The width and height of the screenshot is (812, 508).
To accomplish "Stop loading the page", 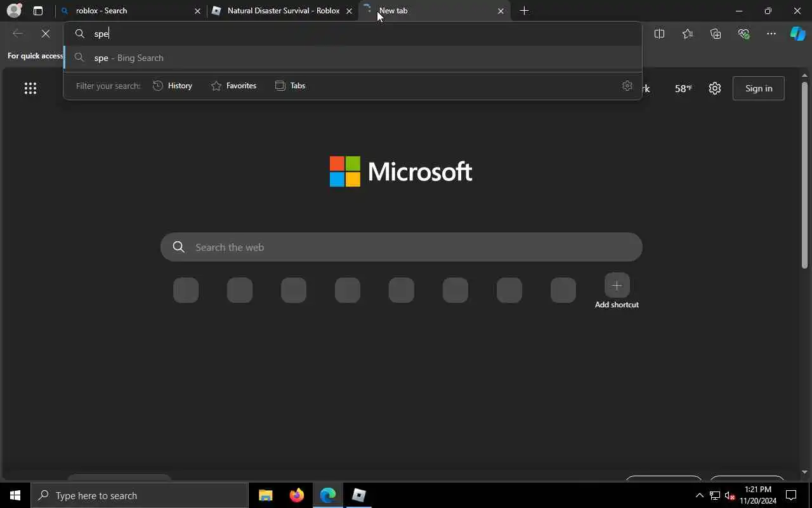I will pos(46,34).
